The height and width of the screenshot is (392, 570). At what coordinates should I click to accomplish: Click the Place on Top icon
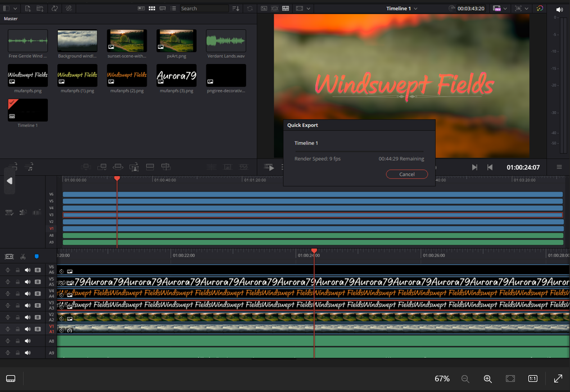click(150, 167)
